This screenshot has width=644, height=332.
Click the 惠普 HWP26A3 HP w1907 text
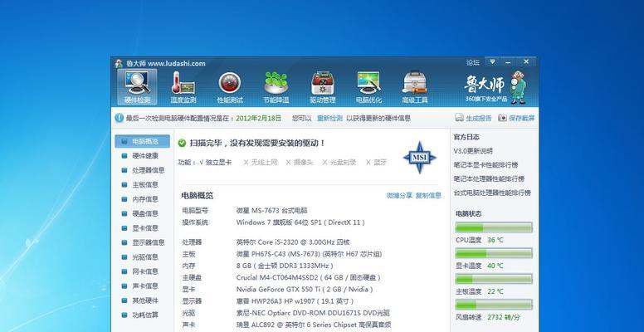click(295, 301)
